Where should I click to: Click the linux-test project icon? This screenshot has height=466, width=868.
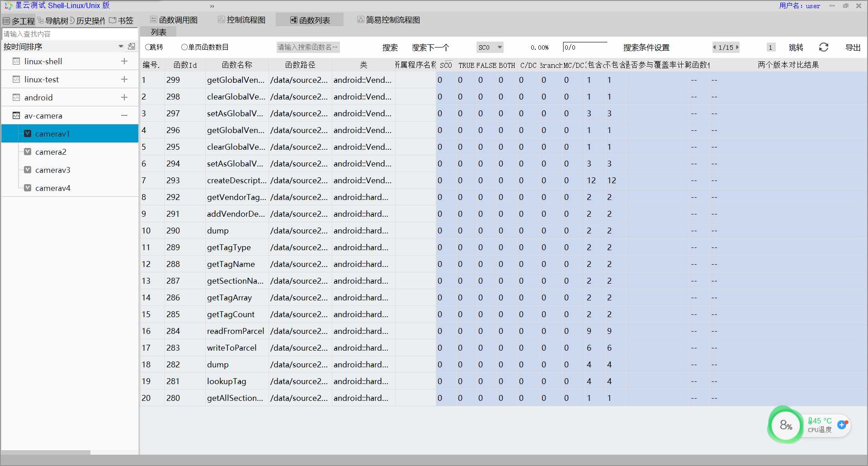click(16, 79)
